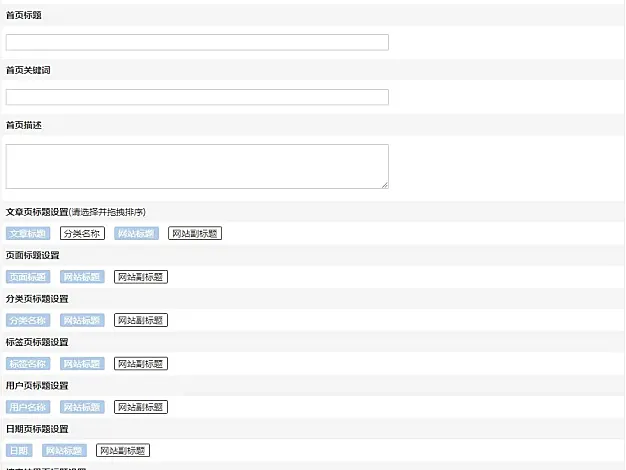
Task: Toggle 网站标题 under 页面标题设置
Action: click(x=82, y=277)
